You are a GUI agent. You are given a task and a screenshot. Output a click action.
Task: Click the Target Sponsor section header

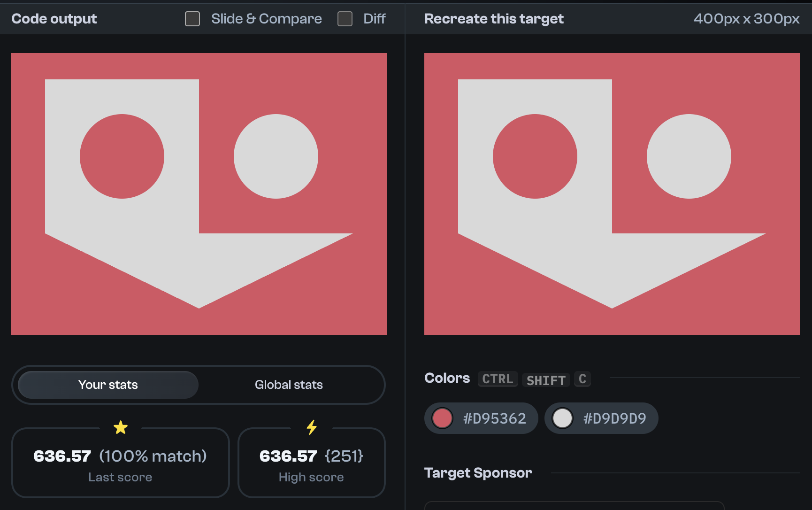[478, 473]
